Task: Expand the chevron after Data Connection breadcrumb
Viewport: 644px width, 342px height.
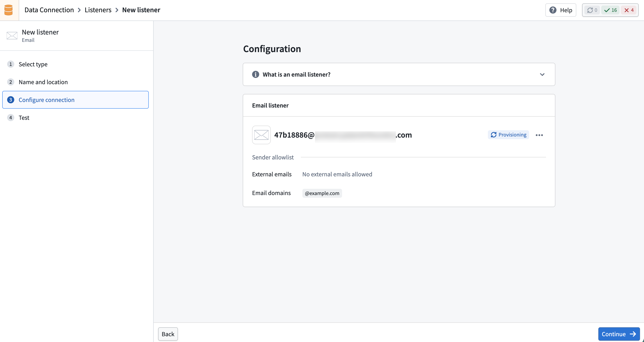Action: coord(79,10)
